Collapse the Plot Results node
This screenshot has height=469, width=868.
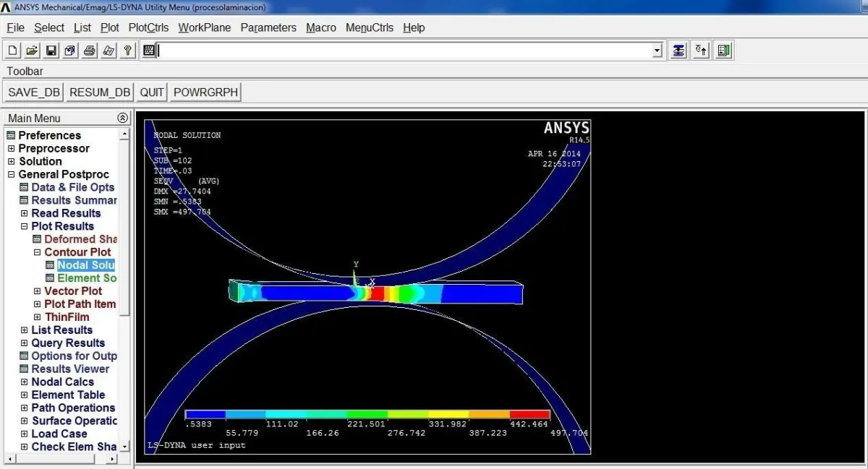24,226
